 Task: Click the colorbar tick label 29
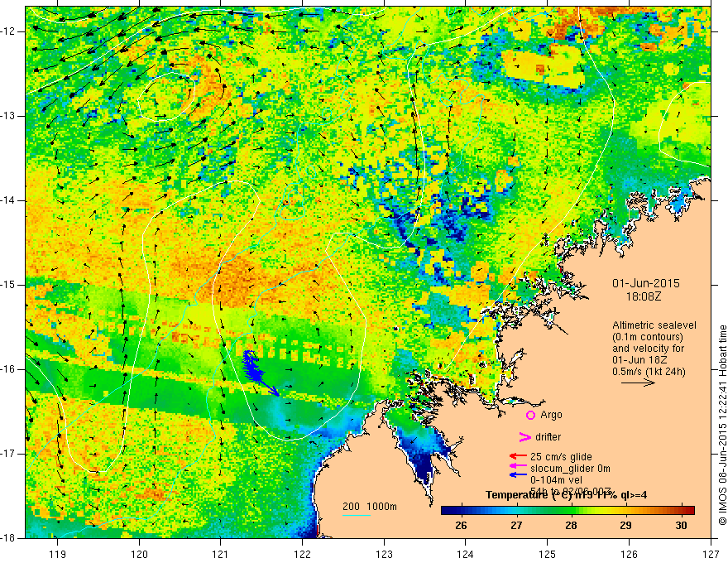[626, 526]
